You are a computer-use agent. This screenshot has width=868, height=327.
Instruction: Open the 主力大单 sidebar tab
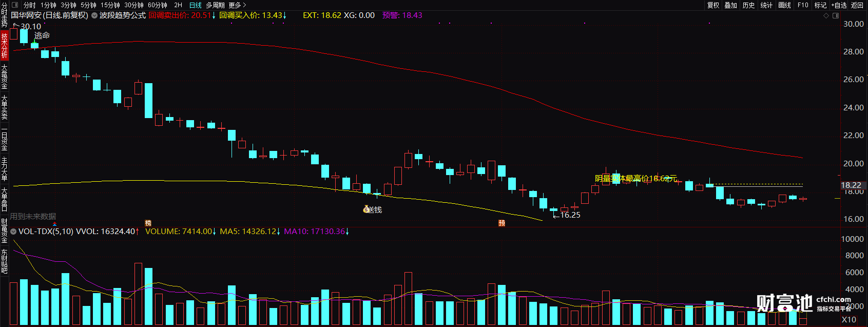coord(4,169)
